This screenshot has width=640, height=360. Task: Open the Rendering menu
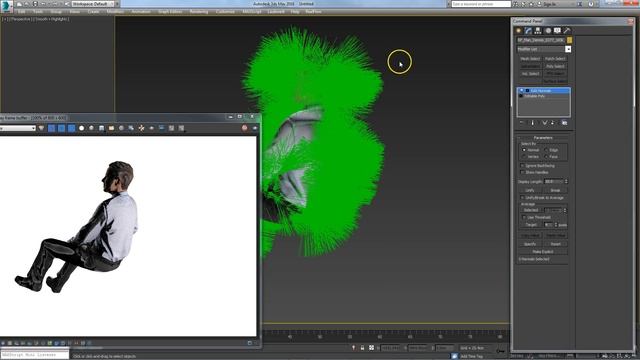(x=199, y=12)
